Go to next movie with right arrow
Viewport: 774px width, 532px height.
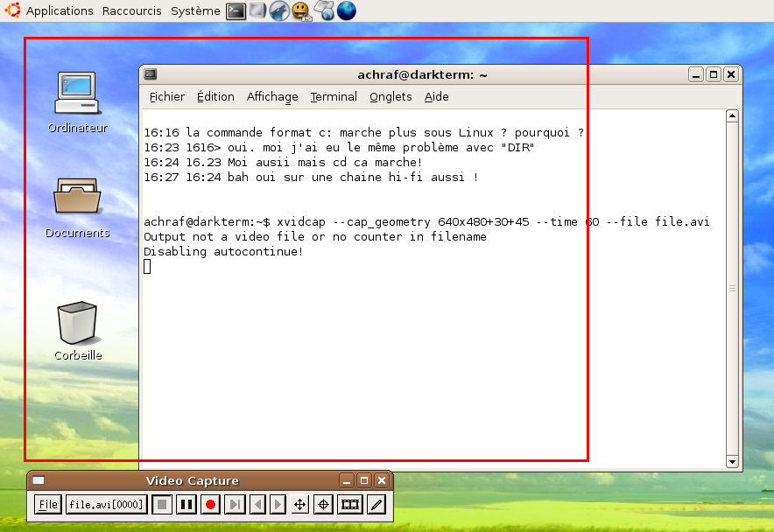[278, 504]
